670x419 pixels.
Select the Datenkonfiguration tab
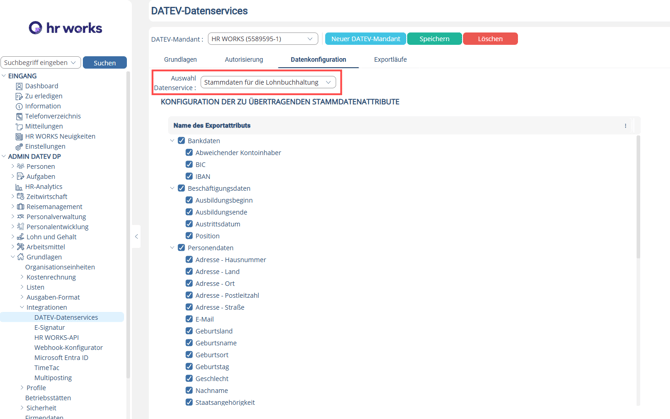click(318, 60)
